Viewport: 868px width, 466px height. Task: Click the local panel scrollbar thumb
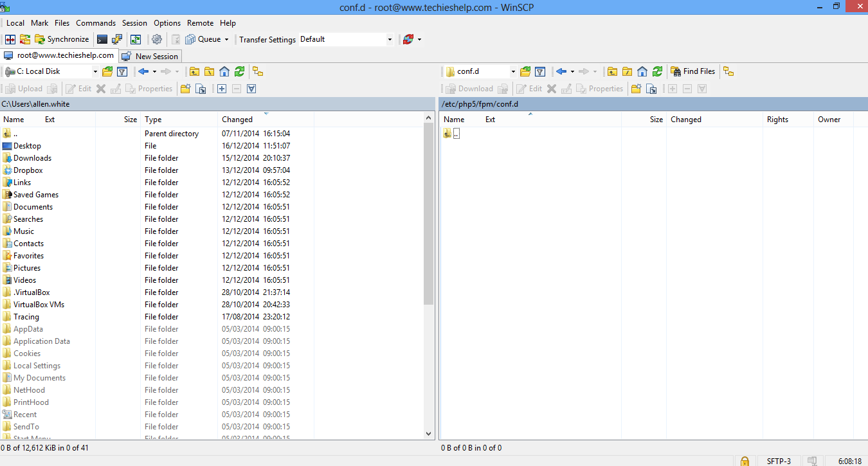[429, 214]
